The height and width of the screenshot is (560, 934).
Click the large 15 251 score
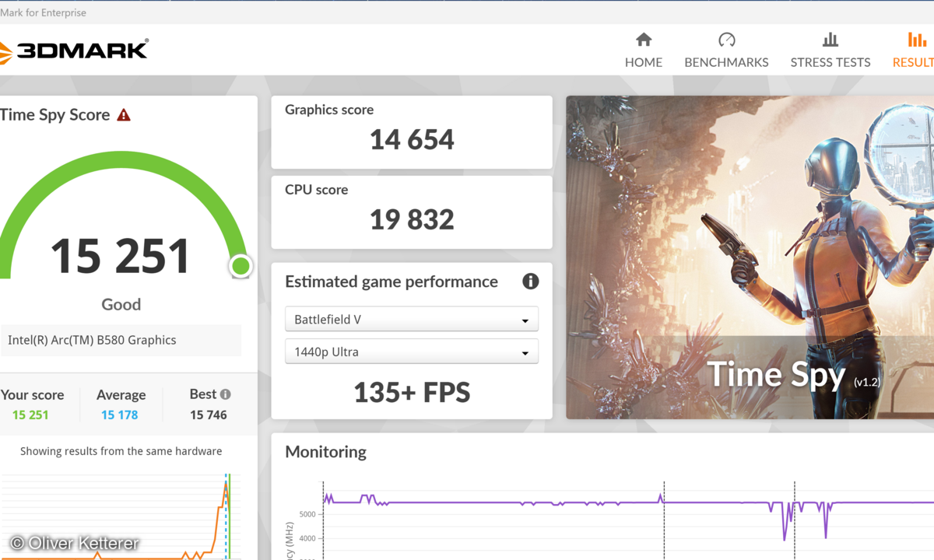(121, 256)
